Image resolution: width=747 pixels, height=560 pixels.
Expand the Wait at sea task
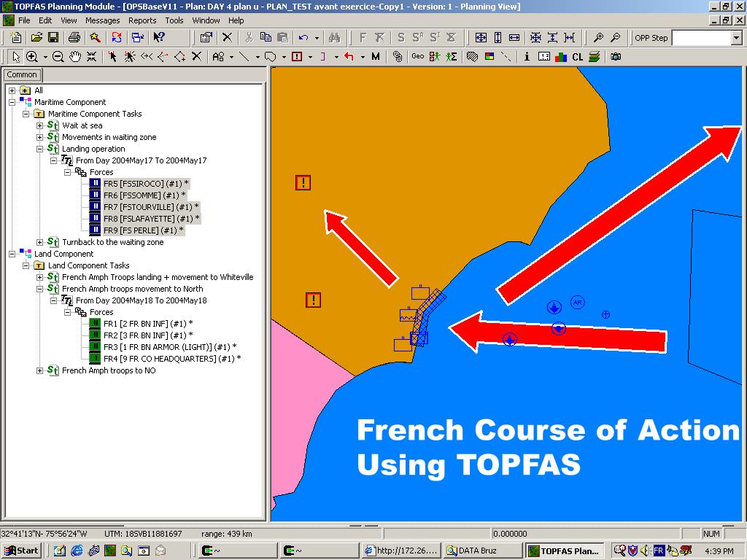click(40, 125)
